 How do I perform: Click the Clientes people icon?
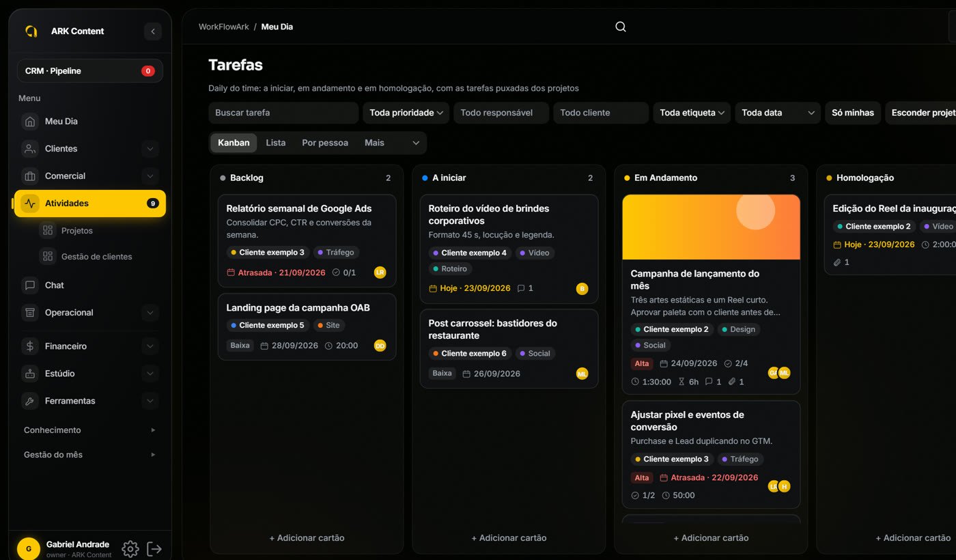tap(29, 149)
